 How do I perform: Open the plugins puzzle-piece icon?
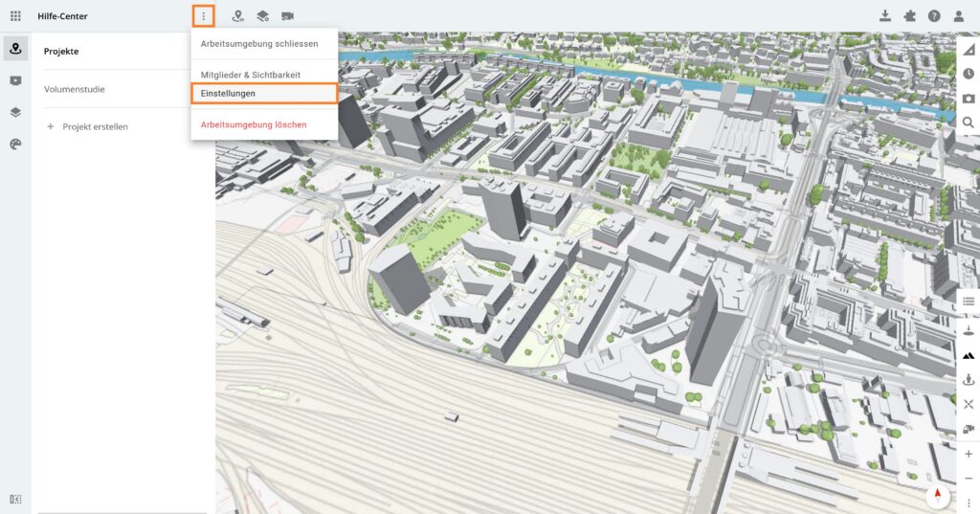coord(909,16)
